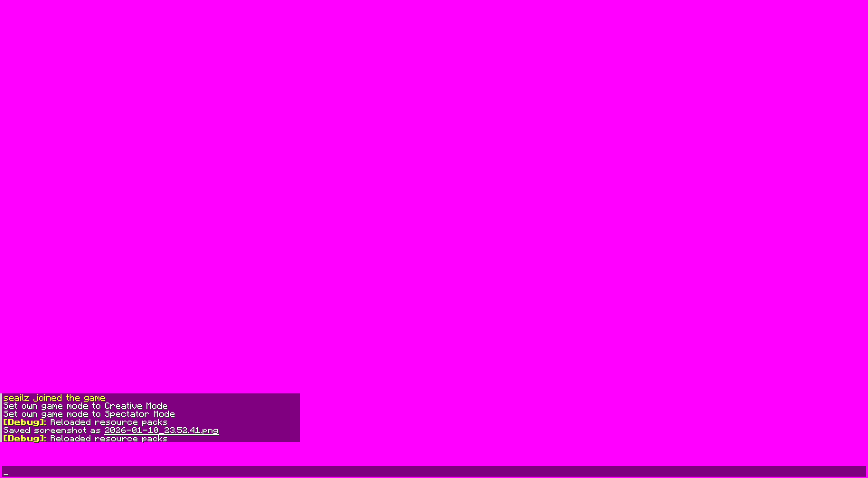Click the 'Set own game mode to Spectator Mode' line
The height and width of the screenshot is (478, 868).
pos(89,414)
